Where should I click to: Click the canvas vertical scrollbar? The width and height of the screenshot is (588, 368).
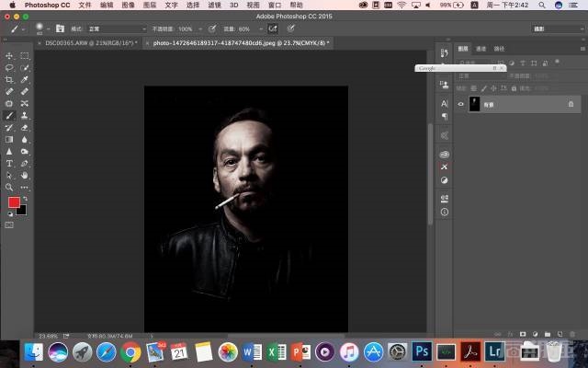point(430,174)
